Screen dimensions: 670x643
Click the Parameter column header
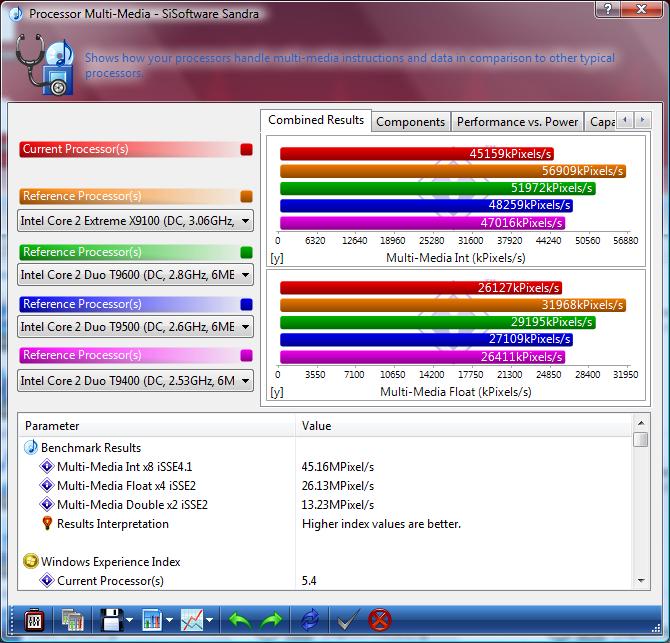click(x=157, y=426)
